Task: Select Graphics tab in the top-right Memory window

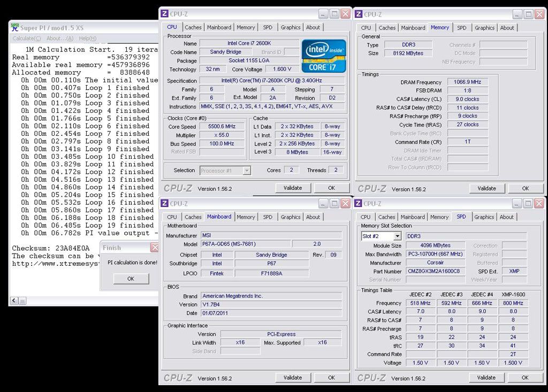Action: point(484,28)
